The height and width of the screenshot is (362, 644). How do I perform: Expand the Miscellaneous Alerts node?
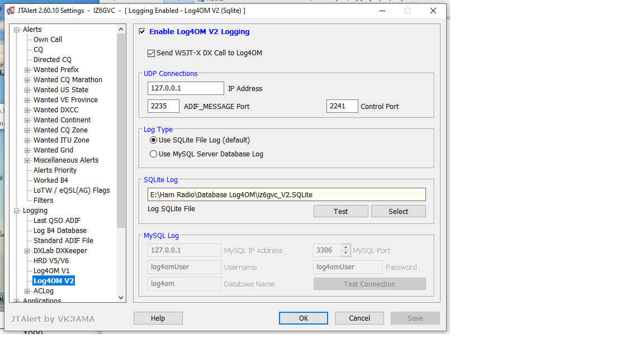27,160
